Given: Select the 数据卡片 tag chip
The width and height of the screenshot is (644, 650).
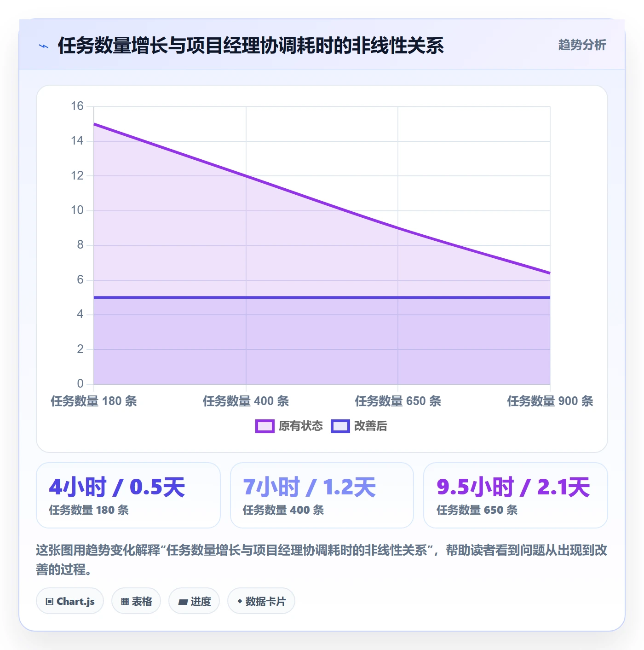Looking at the screenshot, I should (x=261, y=601).
